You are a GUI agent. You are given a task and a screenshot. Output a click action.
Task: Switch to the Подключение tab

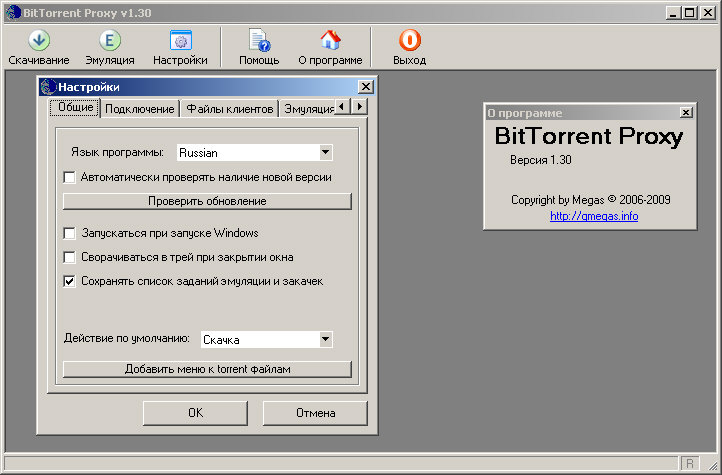[140, 109]
